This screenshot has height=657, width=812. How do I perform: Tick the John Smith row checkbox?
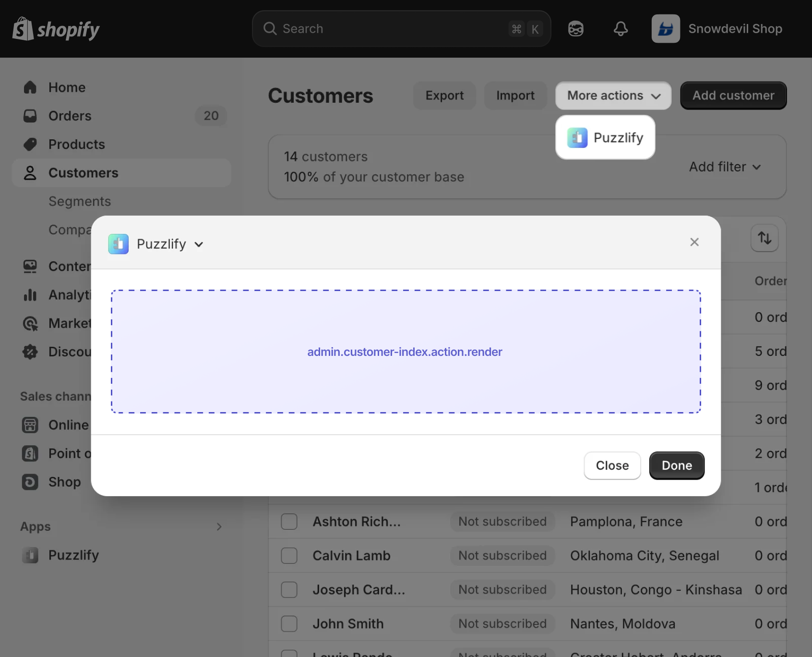(x=289, y=624)
